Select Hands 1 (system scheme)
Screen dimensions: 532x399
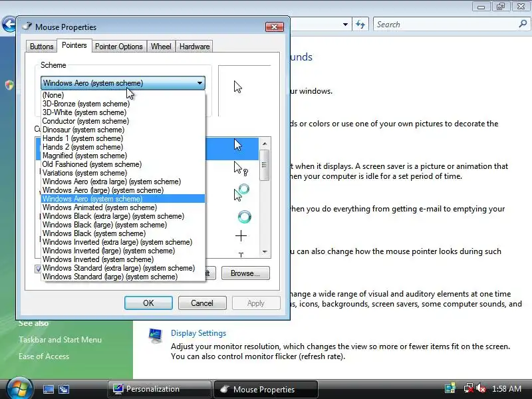coord(123,138)
